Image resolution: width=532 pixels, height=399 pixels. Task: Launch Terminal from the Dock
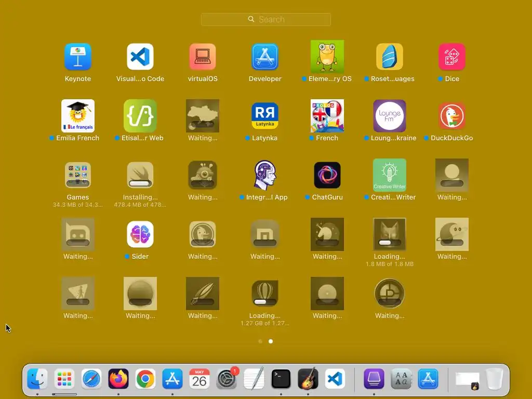[281, 379]
